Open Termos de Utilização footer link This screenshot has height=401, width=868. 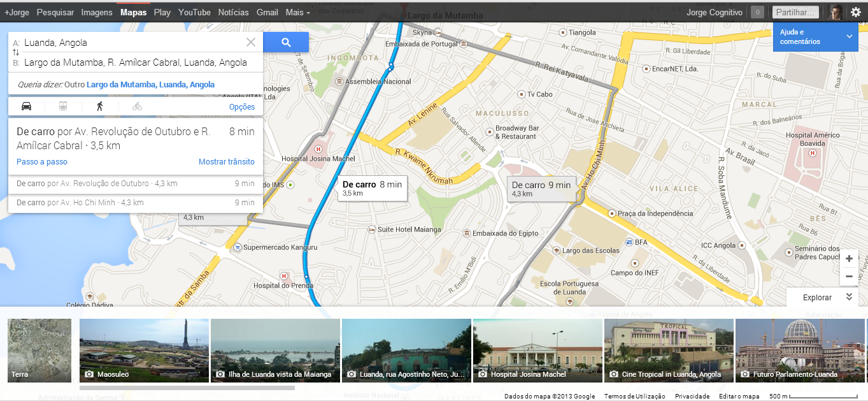pos(635,396)
